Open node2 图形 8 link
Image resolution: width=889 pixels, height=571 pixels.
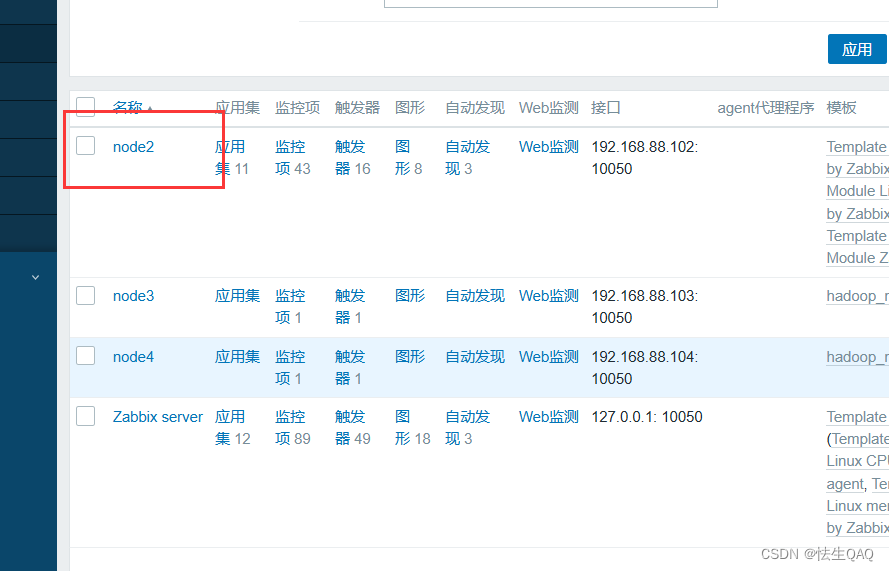click(408, 158)
